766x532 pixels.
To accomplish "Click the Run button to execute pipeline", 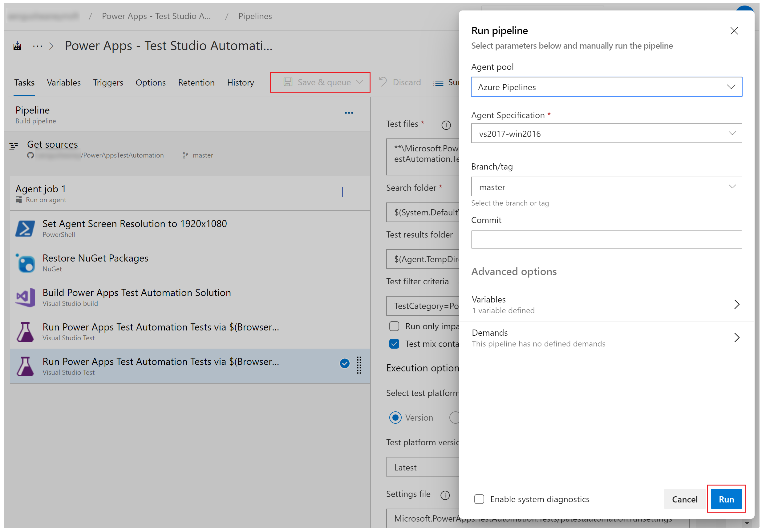I will point(726,498).
